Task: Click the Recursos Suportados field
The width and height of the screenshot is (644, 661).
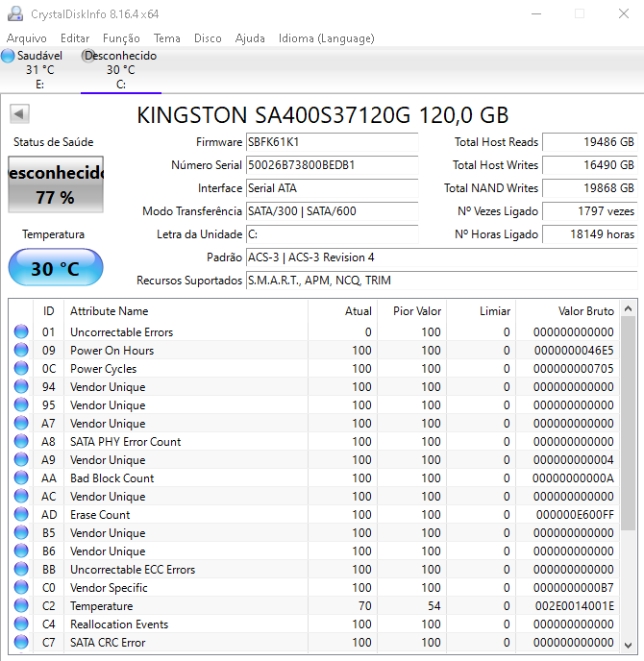Action: click(x=441, y=281)
